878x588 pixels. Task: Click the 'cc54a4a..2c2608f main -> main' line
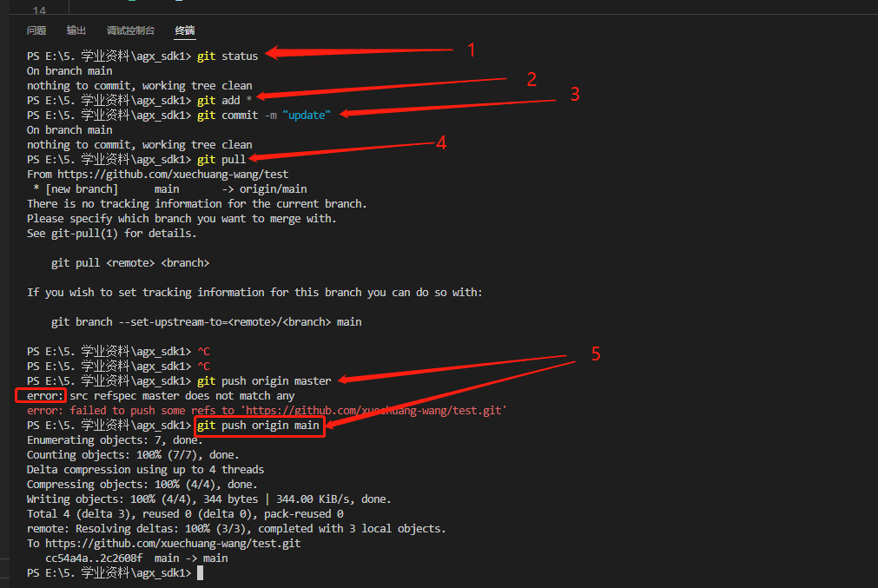136,558
